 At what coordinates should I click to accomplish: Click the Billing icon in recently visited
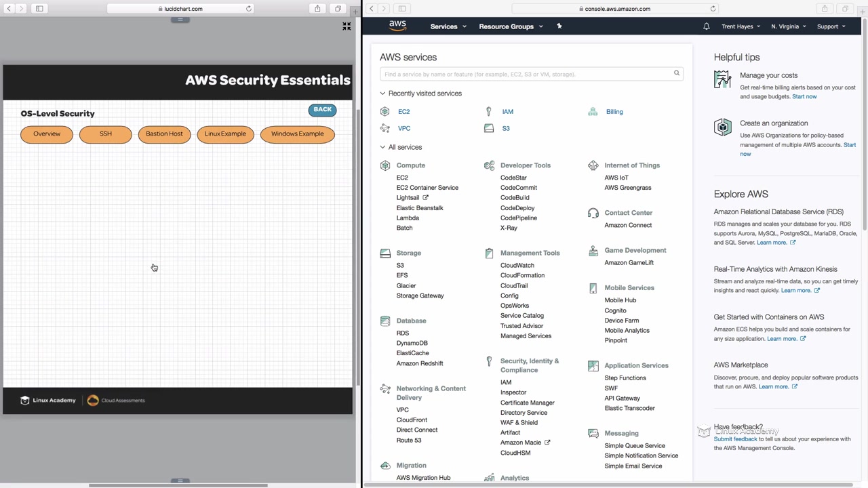(x=593, y=111)
